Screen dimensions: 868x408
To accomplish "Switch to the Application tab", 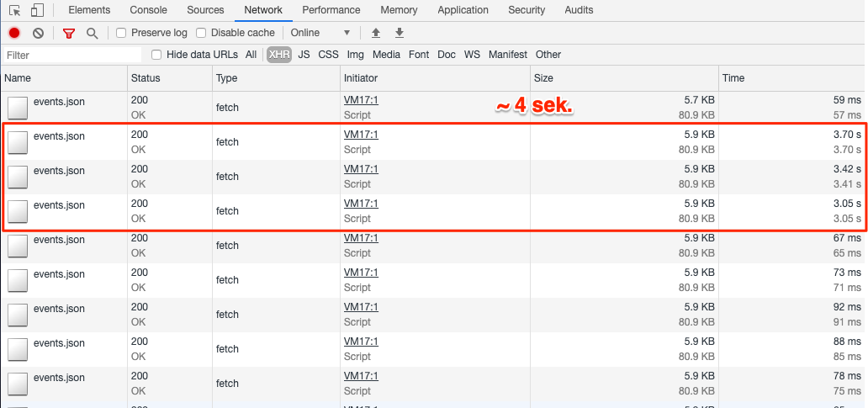I will click(x=463, y=10).
